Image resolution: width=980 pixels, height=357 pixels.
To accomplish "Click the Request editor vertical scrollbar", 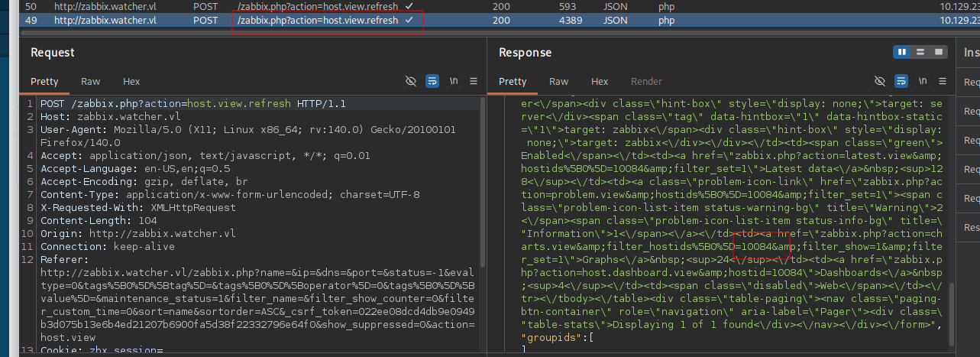I will point(481,181).
